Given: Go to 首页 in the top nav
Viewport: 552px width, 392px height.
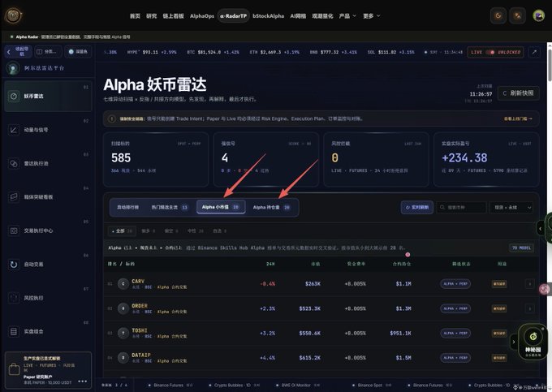Looking at the screenshot, I should tap(135, 16).
